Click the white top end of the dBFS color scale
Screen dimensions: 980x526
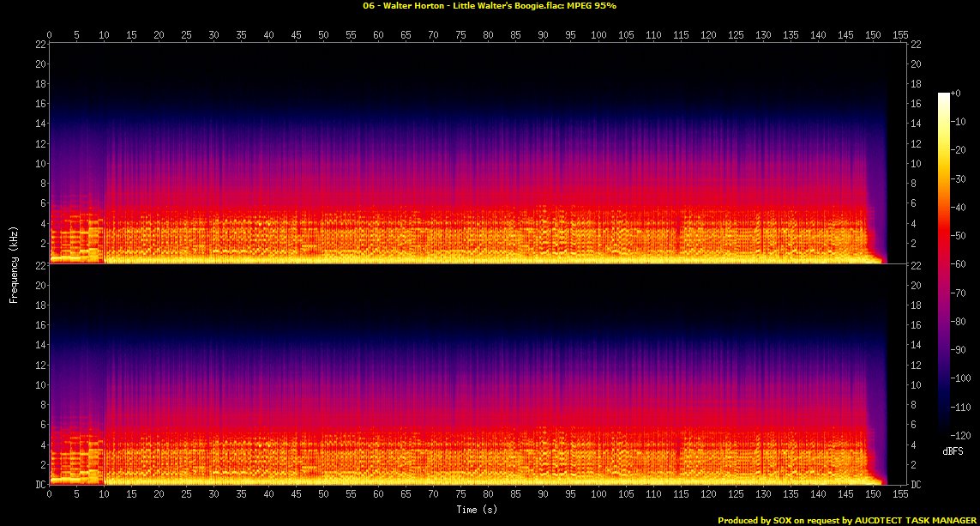click(943, 95)
